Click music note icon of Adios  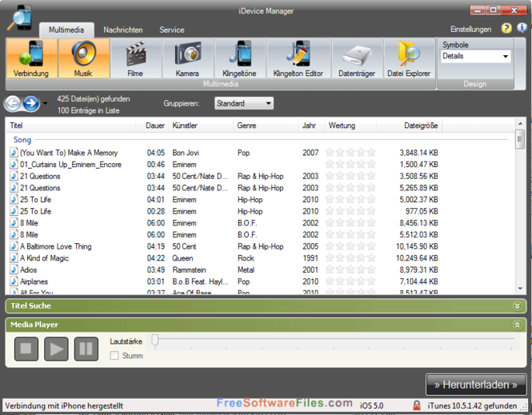tap(14, 270)
